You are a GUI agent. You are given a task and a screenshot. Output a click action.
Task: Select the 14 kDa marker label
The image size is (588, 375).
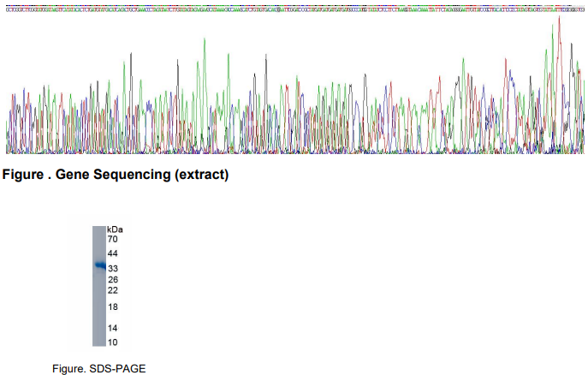pyautogui.click(x=112, y=329)
